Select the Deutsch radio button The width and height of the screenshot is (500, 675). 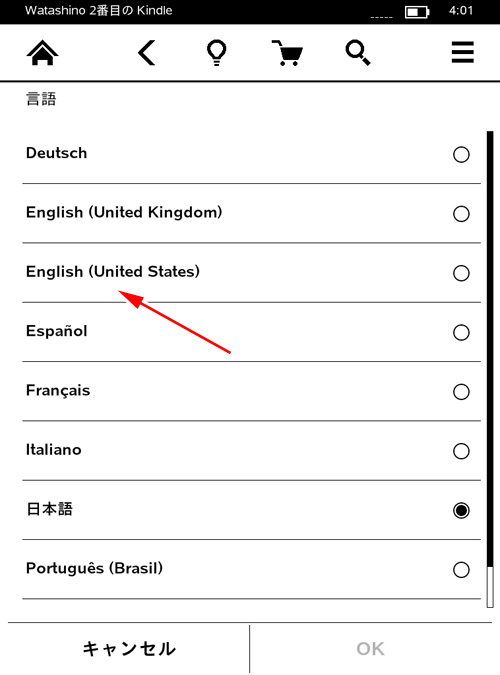[x=461, y=155]
